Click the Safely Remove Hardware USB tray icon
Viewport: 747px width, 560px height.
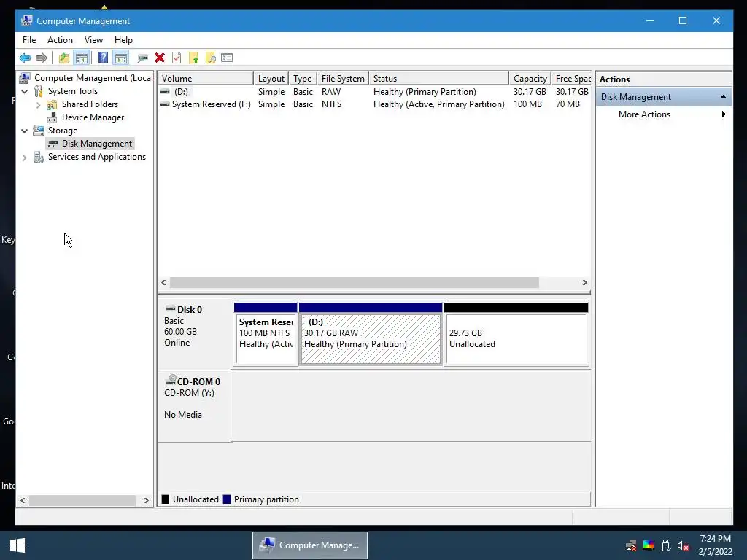pyautogui.click(x=666, y=545)
